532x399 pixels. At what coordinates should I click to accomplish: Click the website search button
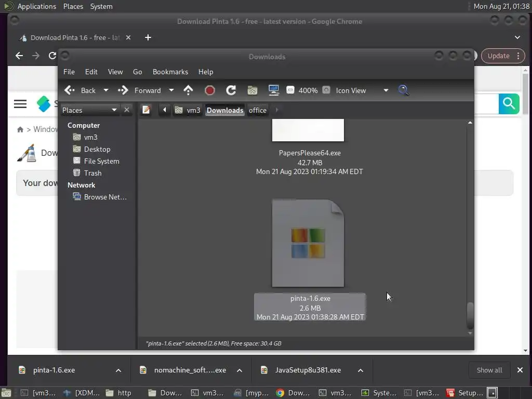coord(509,103)
